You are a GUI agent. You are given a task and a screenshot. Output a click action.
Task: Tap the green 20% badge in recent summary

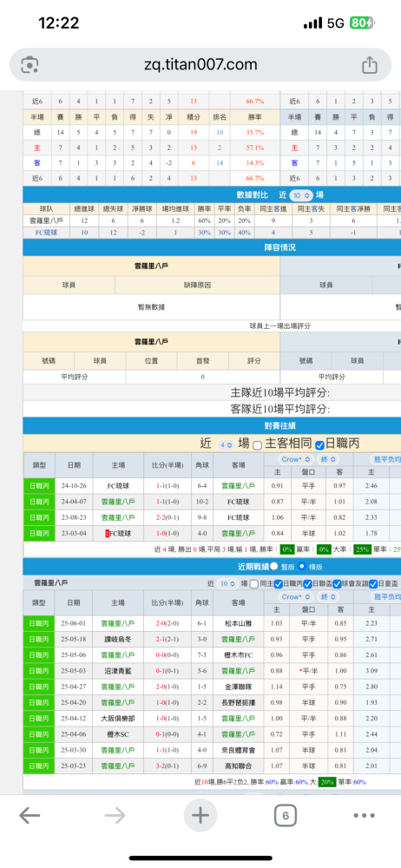(325, 782)
